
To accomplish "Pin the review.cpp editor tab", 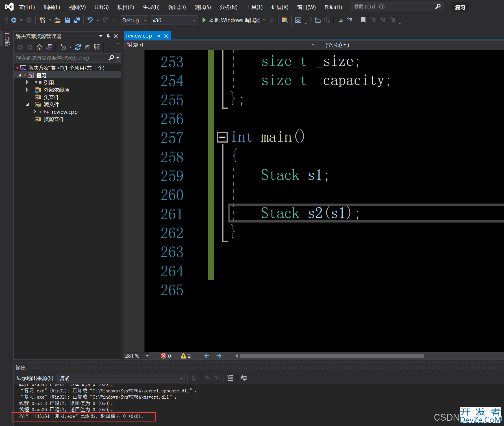I will coord(158,36).
